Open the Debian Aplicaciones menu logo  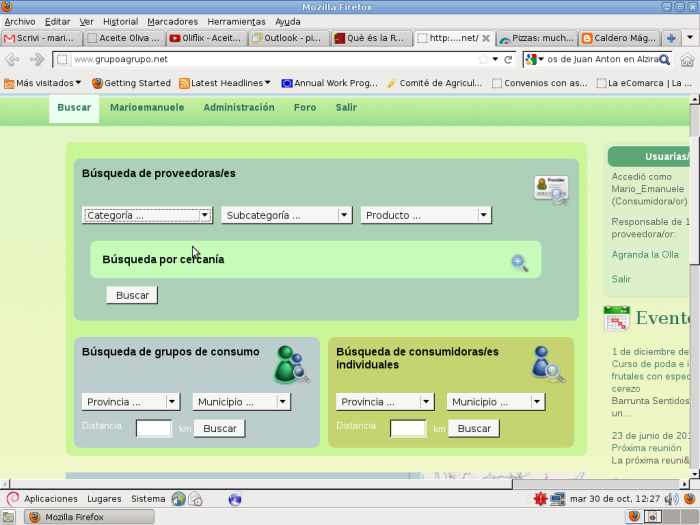pyautogui.click(x=13, y=499)
